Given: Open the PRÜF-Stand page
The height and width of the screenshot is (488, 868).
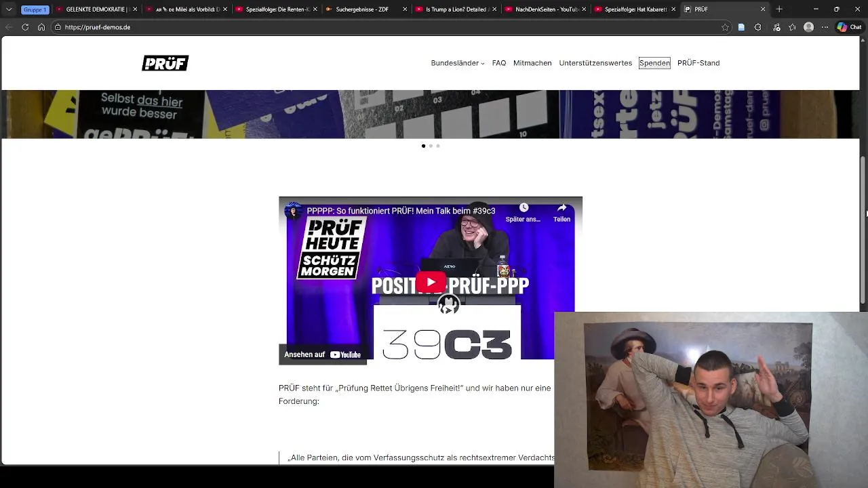Looking at the screenshot, I should 698,63.
